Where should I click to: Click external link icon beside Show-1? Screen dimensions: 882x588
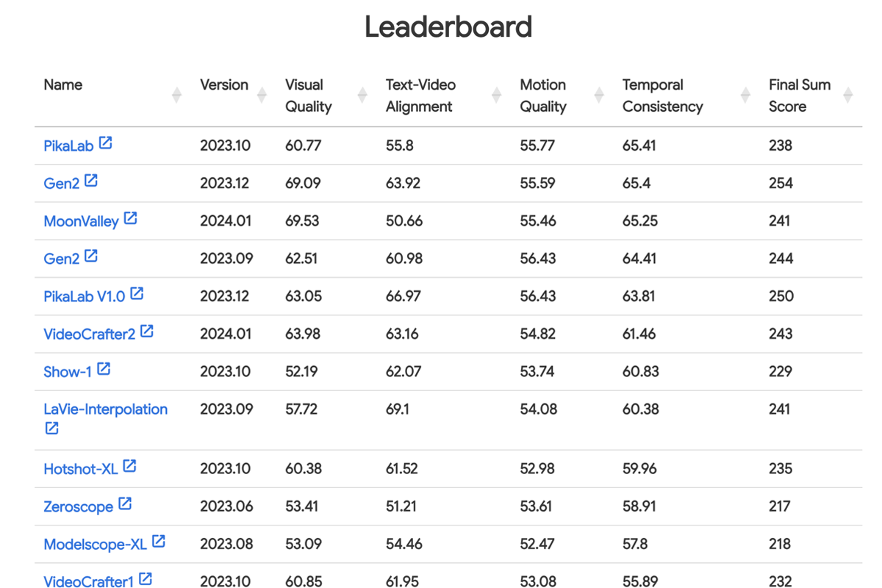(104, 369)
